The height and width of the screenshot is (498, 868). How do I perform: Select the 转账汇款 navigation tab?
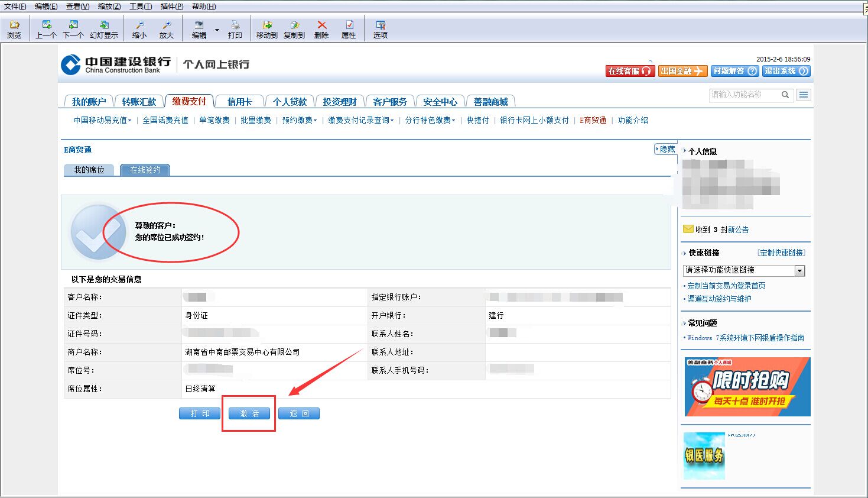(139, 102)
